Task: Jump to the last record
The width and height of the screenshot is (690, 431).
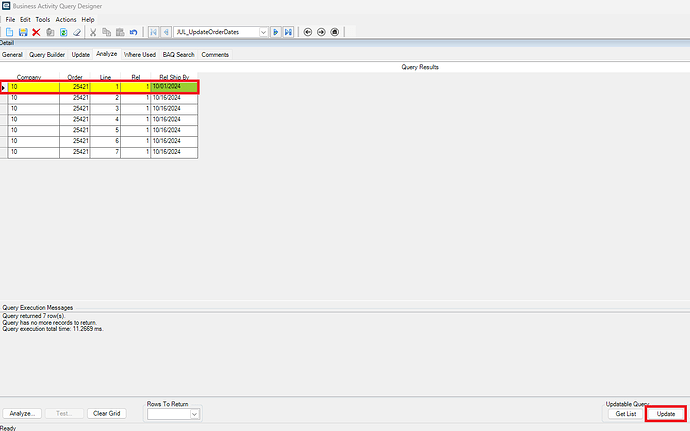Action: click(x=288, y=32)
